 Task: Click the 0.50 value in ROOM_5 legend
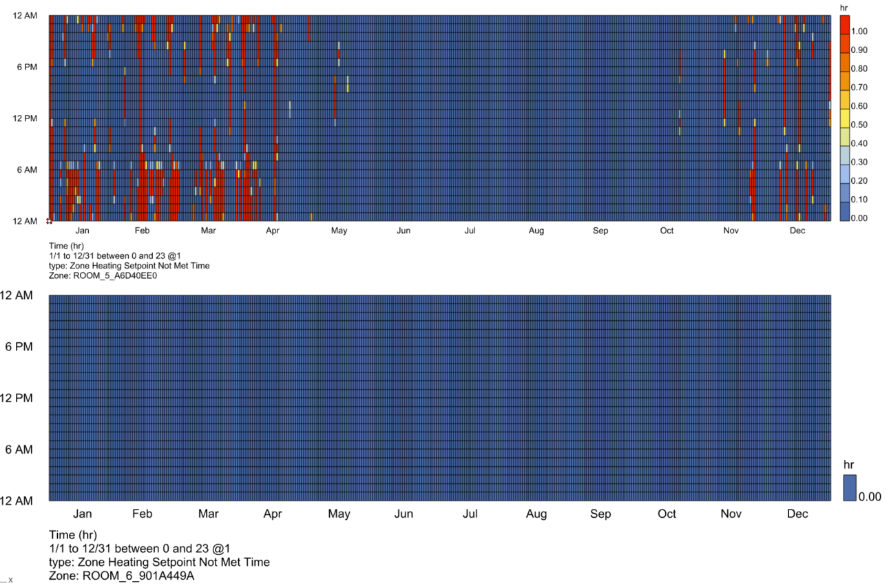pos(859,125)
